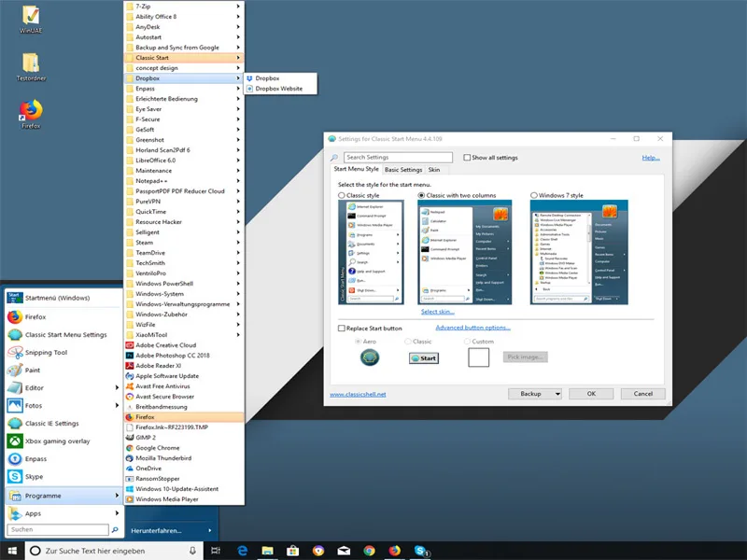Enable Show all settings checkbox
This screenshot has width=747, height=560.
click(467, 158)
